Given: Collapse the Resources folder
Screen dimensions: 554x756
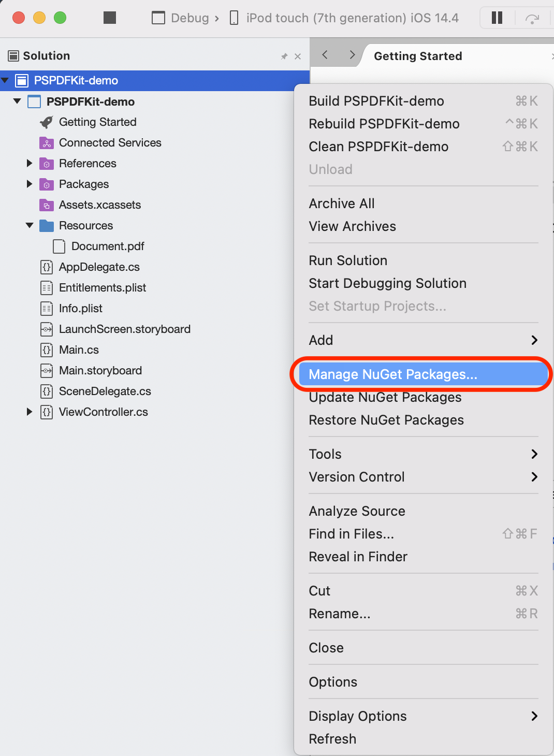Looking at the screenshot, I should 30,226.
